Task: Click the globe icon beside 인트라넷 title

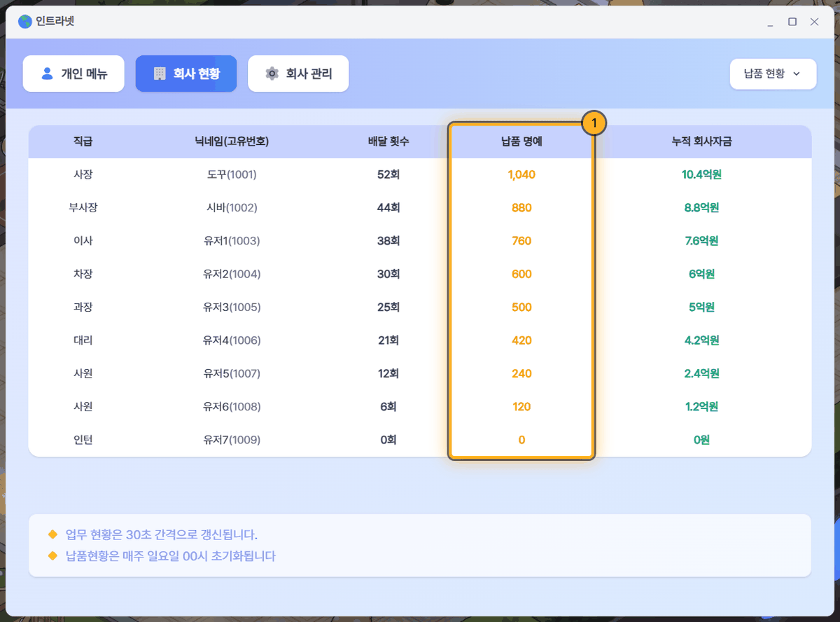Action: point(25,22)
